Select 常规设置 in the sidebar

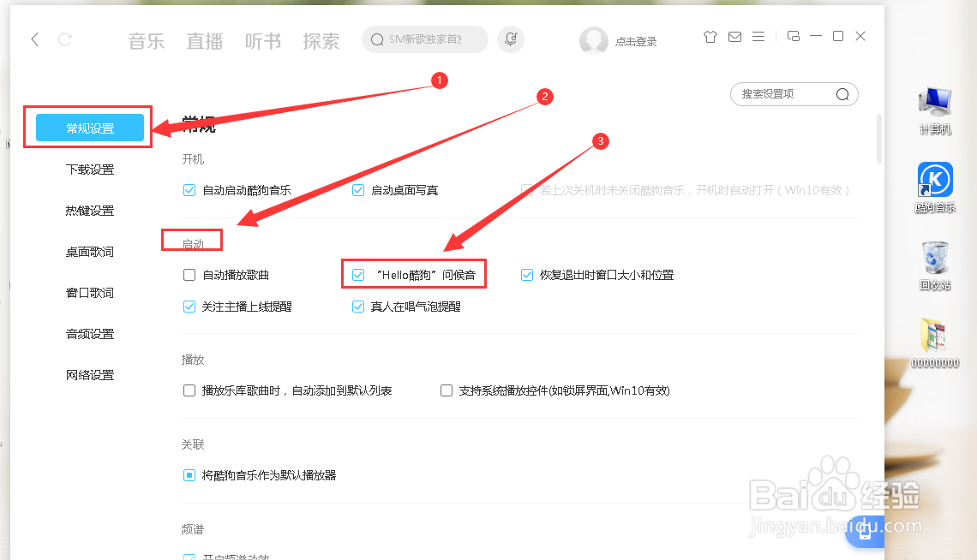pyautogui.click(x=90, y=128)
